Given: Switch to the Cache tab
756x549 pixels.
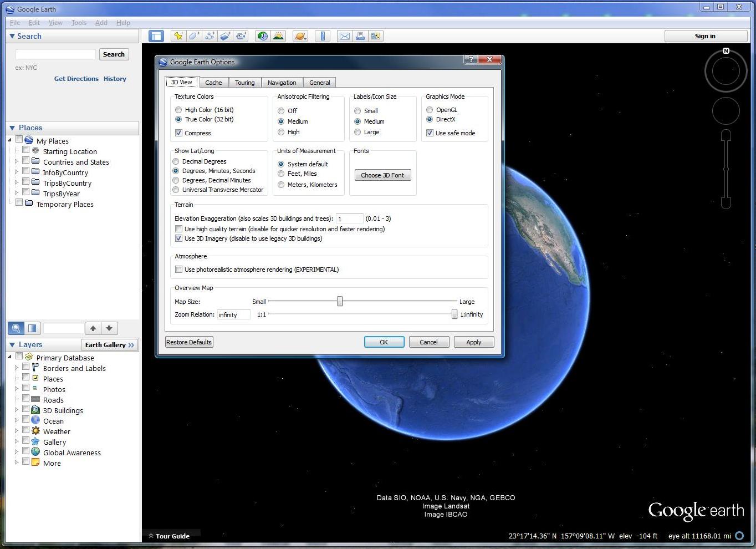Looking at the screenshot, I should (213, 83).
